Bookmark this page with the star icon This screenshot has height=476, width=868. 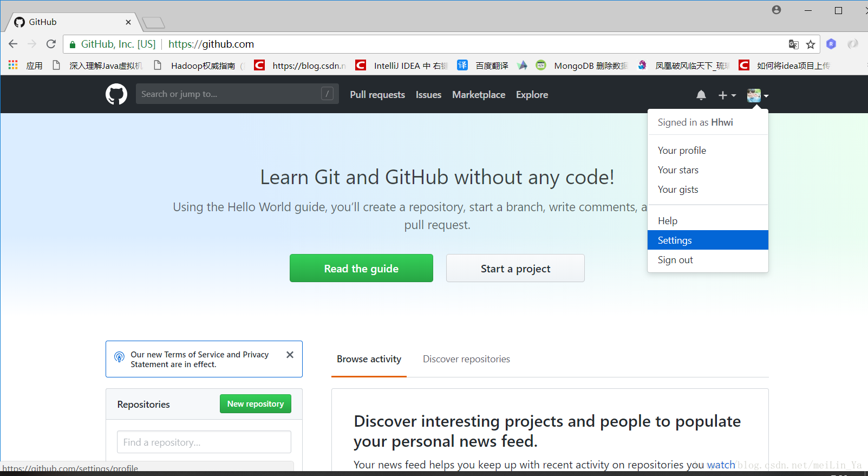(x=811, y=44)
